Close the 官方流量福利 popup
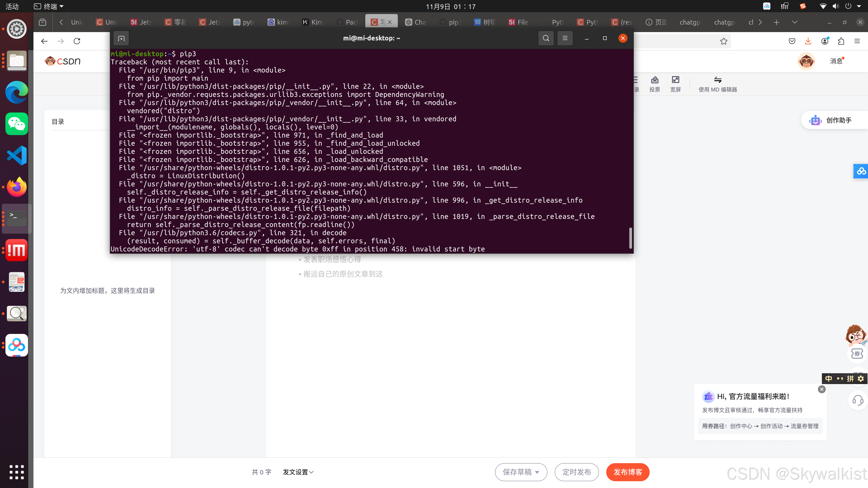The image size is (868, 488). click(x=822, y=389)
